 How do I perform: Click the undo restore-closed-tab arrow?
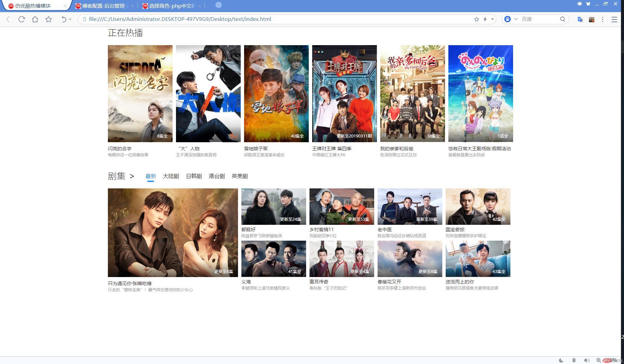63,19
